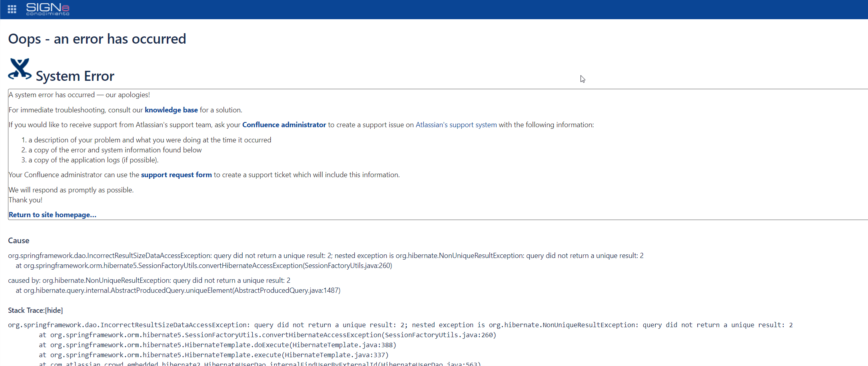
Task: Click the 'caused by: org.hibernate.NonUniqueResultException' line
Action: [x=149, y=280]
